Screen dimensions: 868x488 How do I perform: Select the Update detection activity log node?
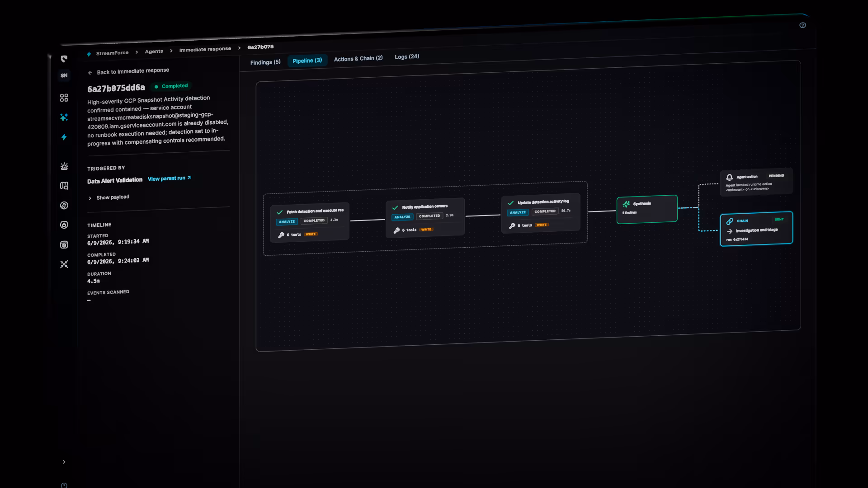[540, 213]
